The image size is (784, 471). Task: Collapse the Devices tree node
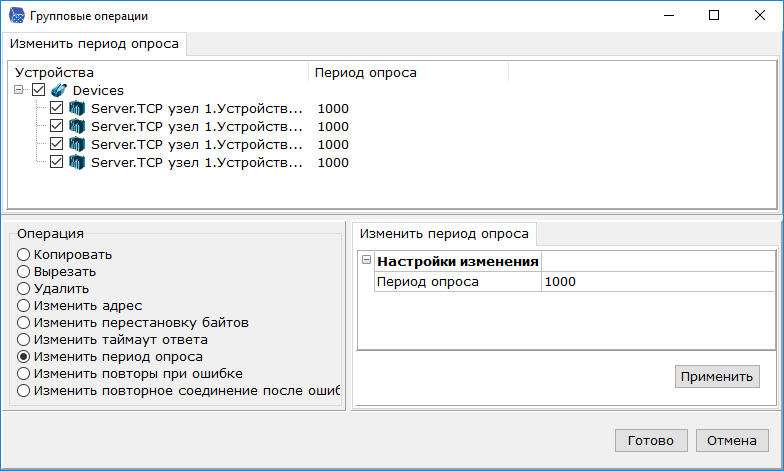point(18,90)
